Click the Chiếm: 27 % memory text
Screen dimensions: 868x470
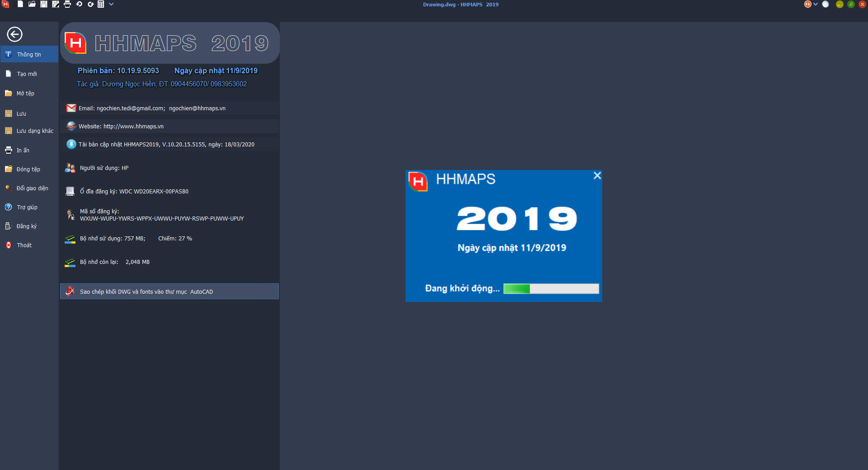[x=175, y=238]
